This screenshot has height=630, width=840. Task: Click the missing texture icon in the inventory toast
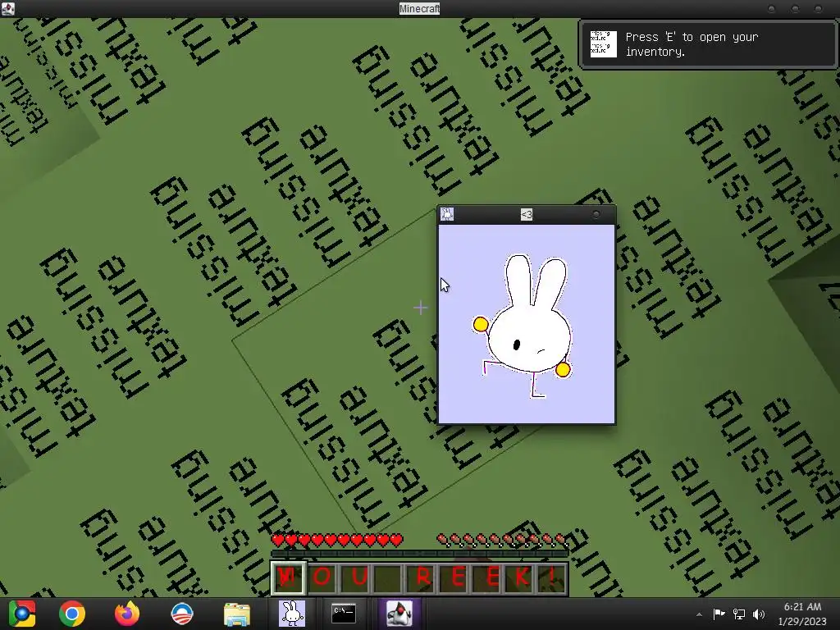click(603, 44)
